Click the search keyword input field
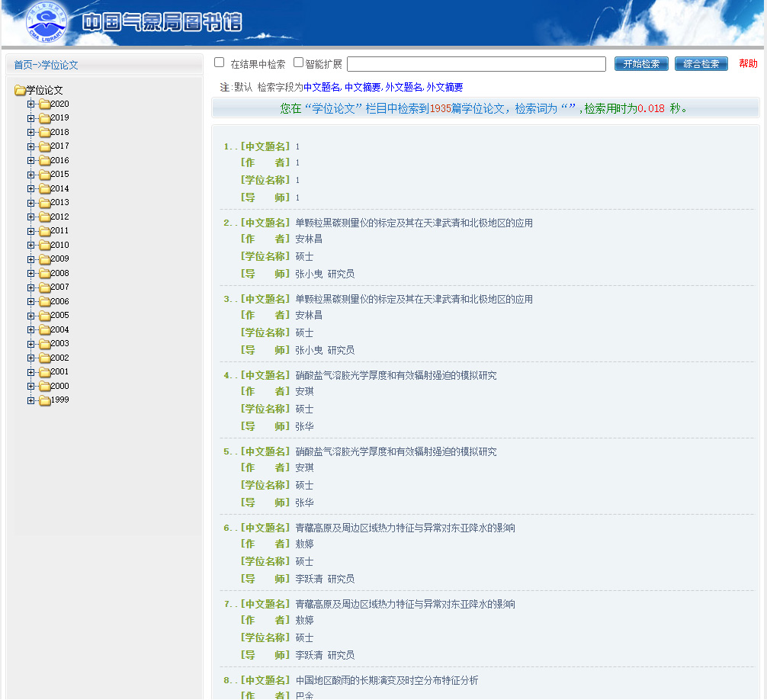Viewport: 767px width, 700px height. click(x=476, y=64)
